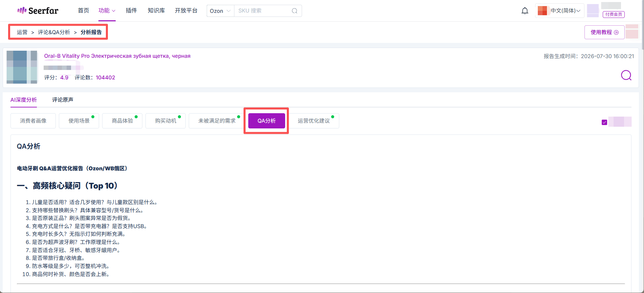The height and width of the screenshot is (293, 644).
Task: Click the line 商品何时补货、颜色是否会上新
Action: tap(72, 274)
